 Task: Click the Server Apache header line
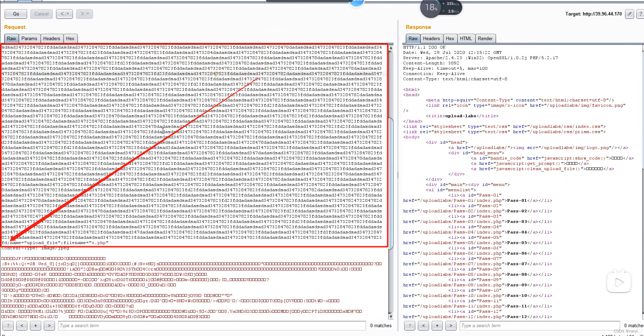tap(481, 58)
